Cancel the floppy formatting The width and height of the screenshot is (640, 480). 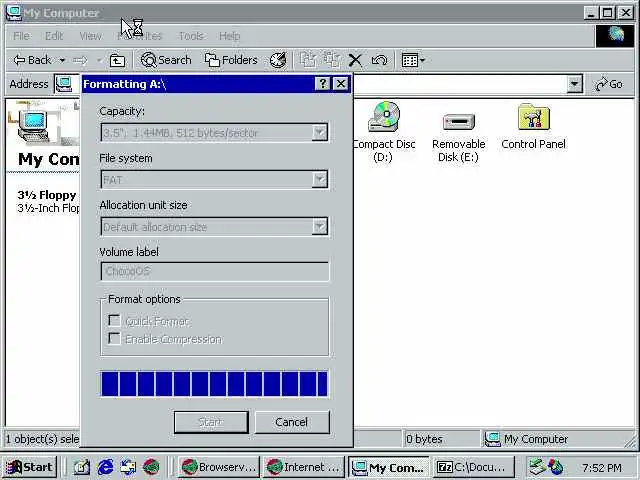(x=292, y=422)
